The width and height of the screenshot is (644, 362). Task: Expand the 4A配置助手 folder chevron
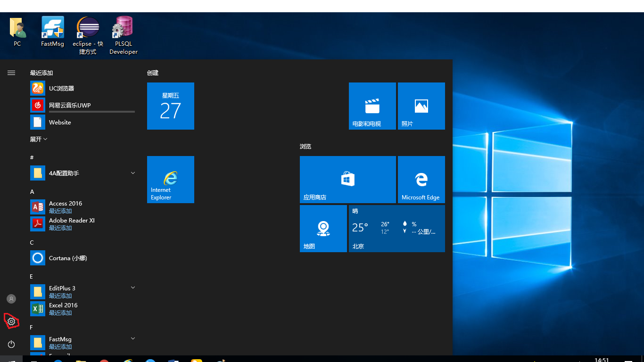coord(133,173)
